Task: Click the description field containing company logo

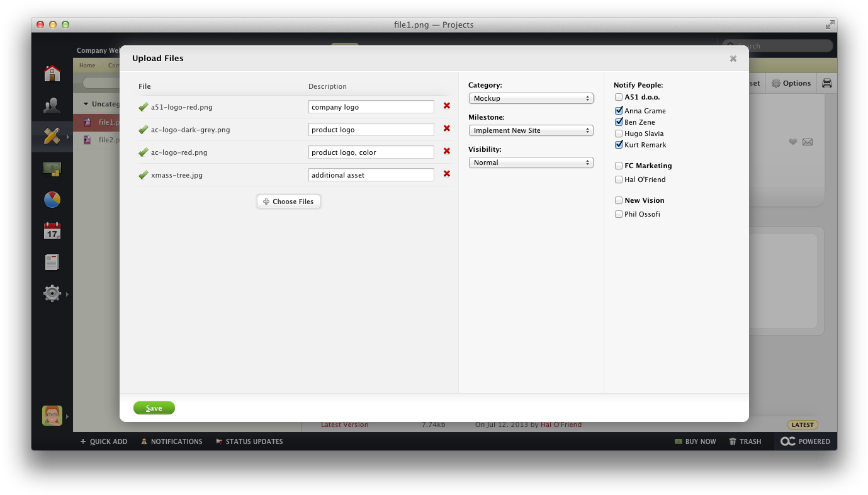Action: coord(371,107)
